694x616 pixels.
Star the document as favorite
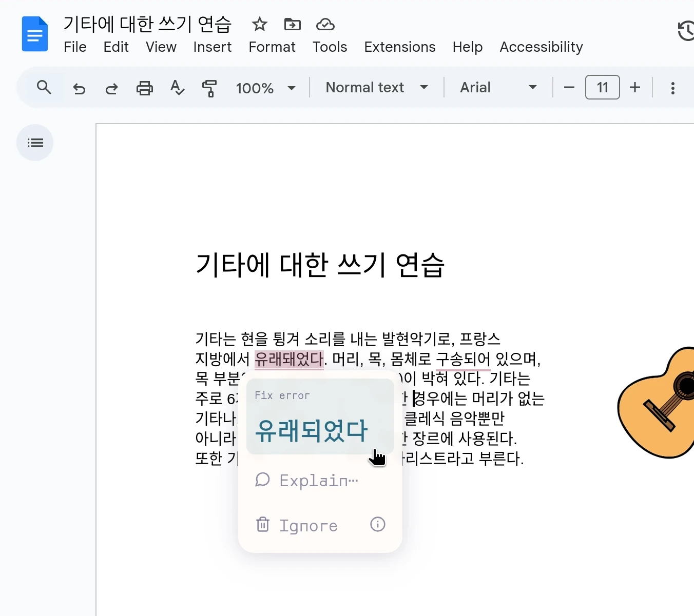(x=259, y=24)
